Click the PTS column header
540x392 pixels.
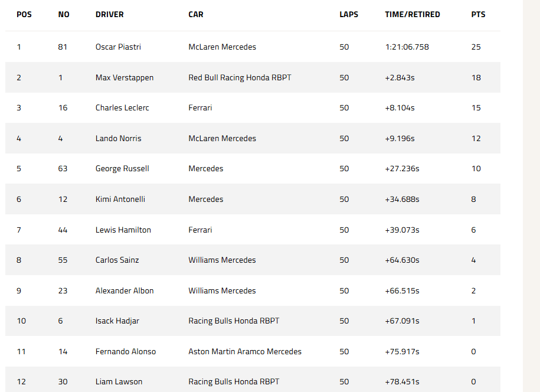478,15
